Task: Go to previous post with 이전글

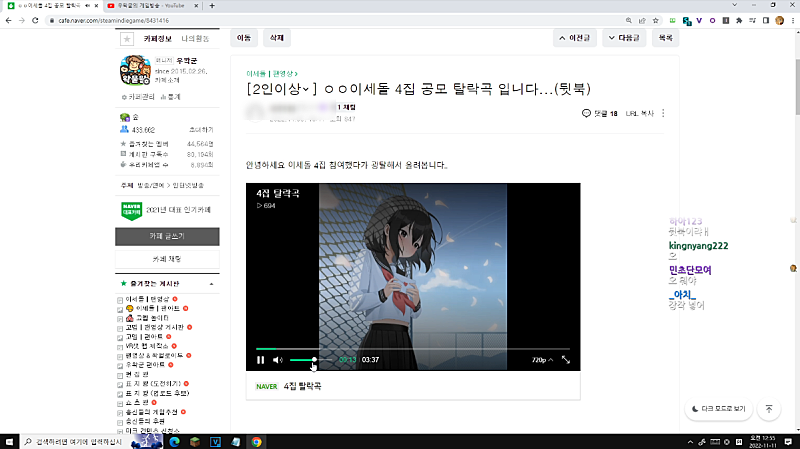Action: tap(574, 38)
